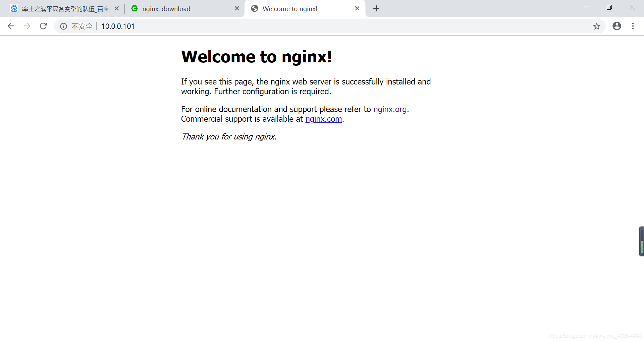Image resolution: width=644 pixels, height=342 pixels.
Task: Click the Welcome to nginx! heading
Action: click(x=257, y=57)
